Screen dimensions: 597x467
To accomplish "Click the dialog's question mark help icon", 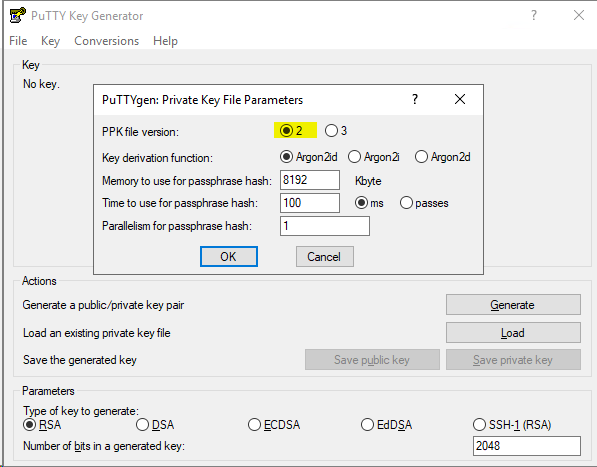I will (x=415, y=99).
